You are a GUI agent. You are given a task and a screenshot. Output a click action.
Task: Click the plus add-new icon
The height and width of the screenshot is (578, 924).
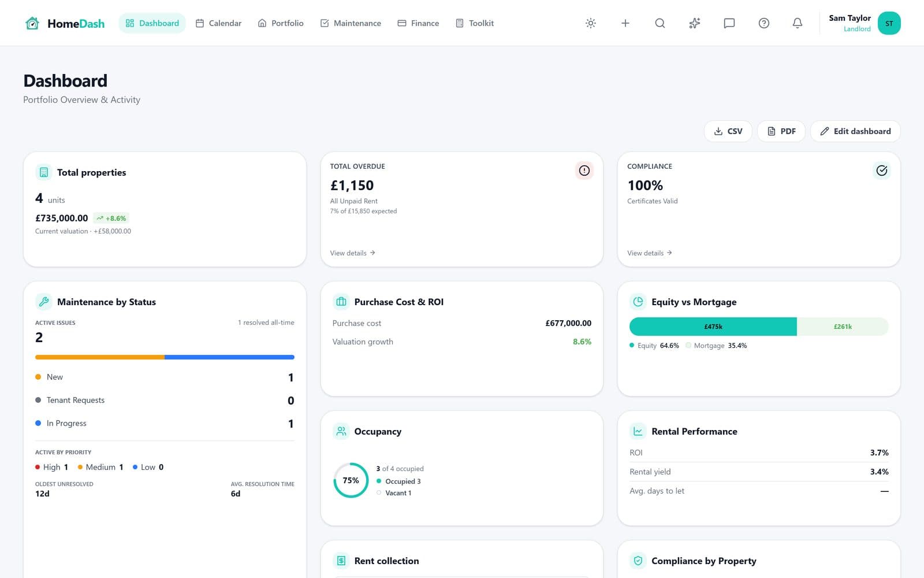coord(625,23)
